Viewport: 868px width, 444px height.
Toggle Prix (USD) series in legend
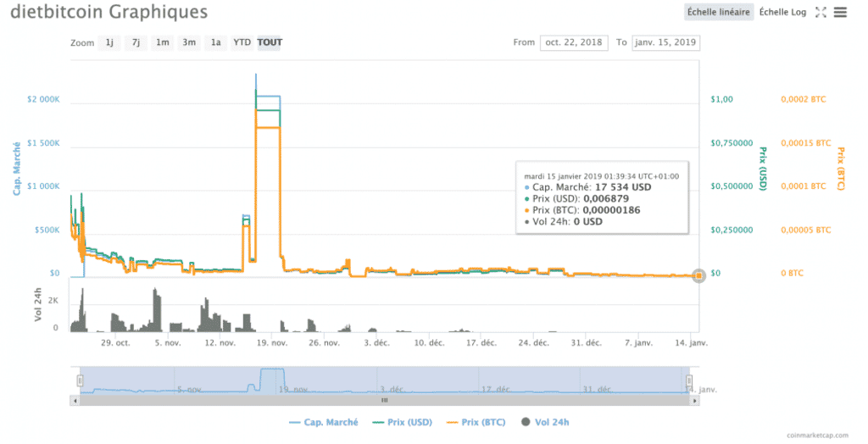pos(402,423)
